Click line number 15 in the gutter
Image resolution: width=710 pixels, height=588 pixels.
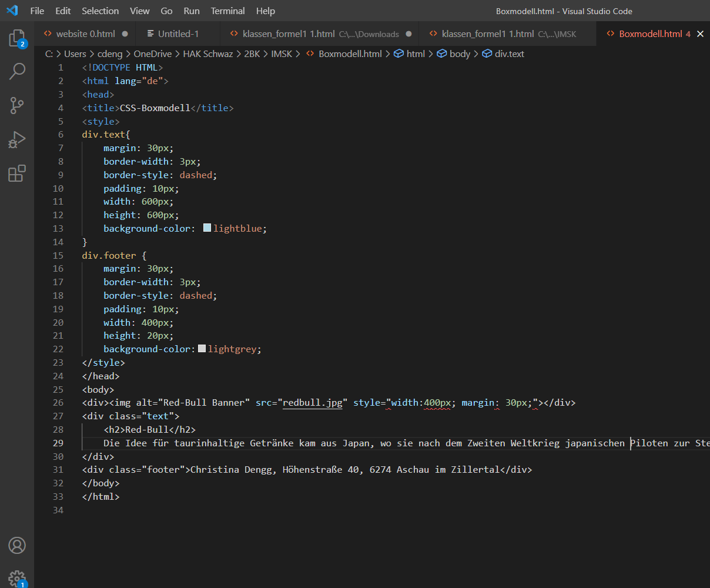point(58,255)
